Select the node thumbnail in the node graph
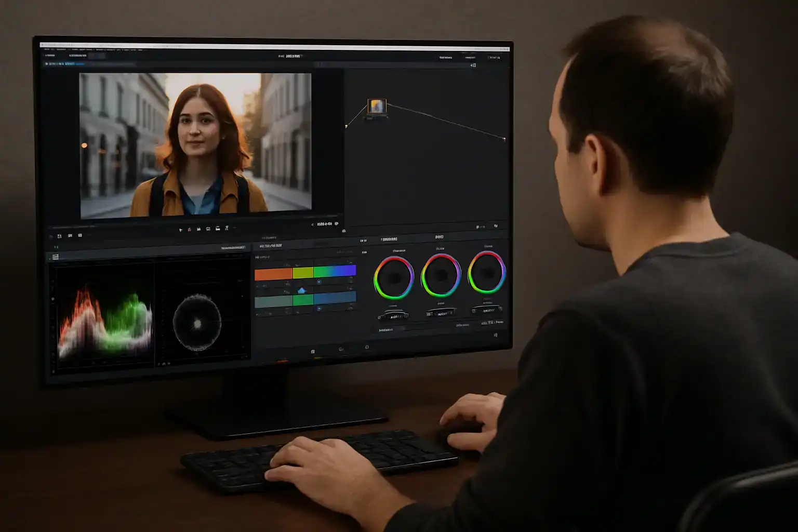Image resolution: width=798 pixels, height=532 pixels. 377,106
